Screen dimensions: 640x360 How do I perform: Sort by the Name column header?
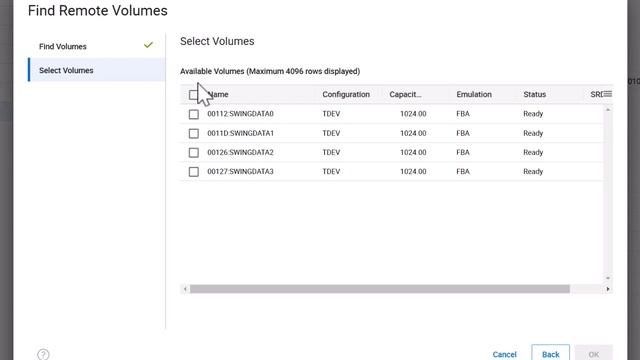click(x=218, y=94)
